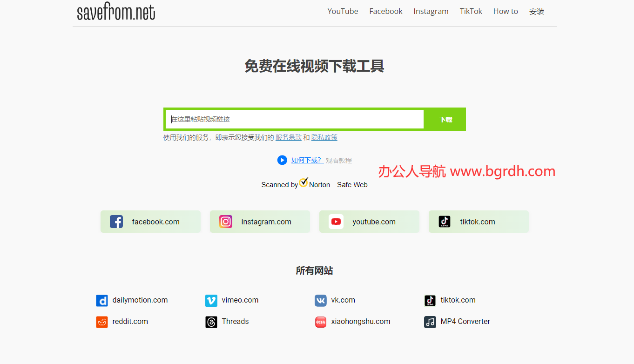This screenshot has height=364, width=634.
Task: Open the 服务条款 link
Action: tap(288, 137)
